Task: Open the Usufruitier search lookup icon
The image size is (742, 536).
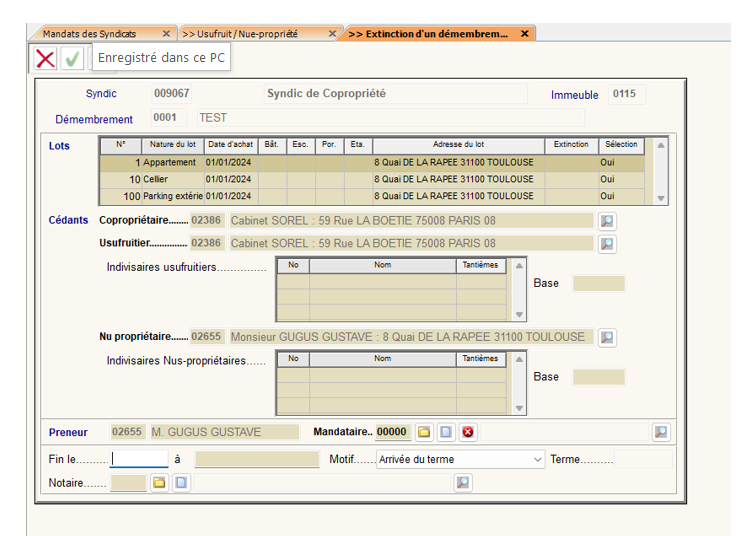Action: pyautogui.click(x=607, y=243)
